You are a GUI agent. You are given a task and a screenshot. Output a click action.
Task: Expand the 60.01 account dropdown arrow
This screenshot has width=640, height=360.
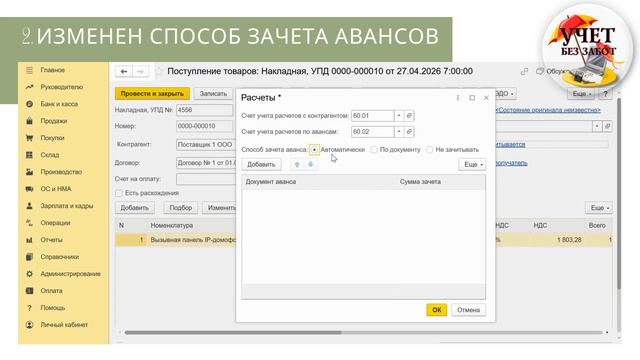399,116
